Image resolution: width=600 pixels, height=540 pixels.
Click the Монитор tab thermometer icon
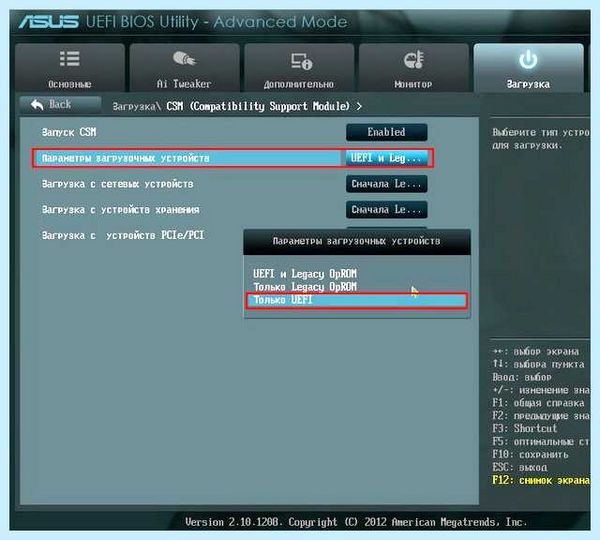pyautogui.click(x=414, y=59)
